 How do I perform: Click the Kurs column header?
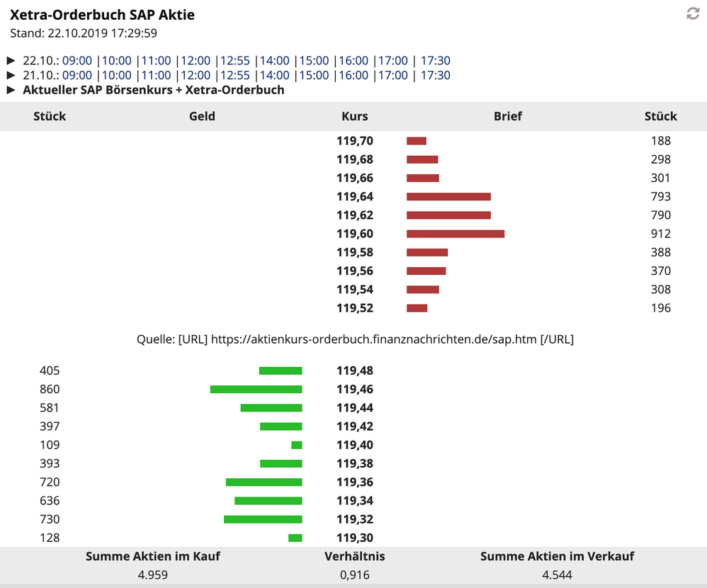(x=355, y=116)
